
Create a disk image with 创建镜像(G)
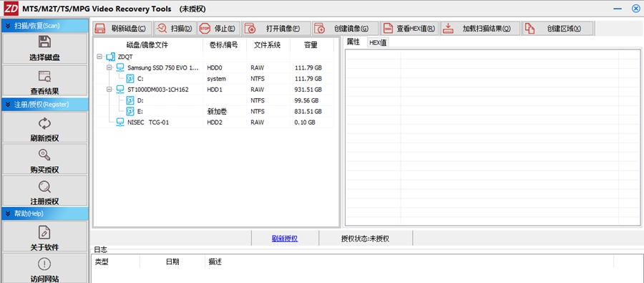pyautogui.click(x=346, y=29)
